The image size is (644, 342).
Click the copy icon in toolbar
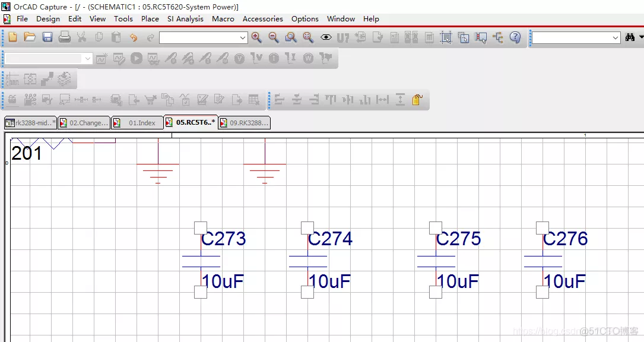point(99,37)
